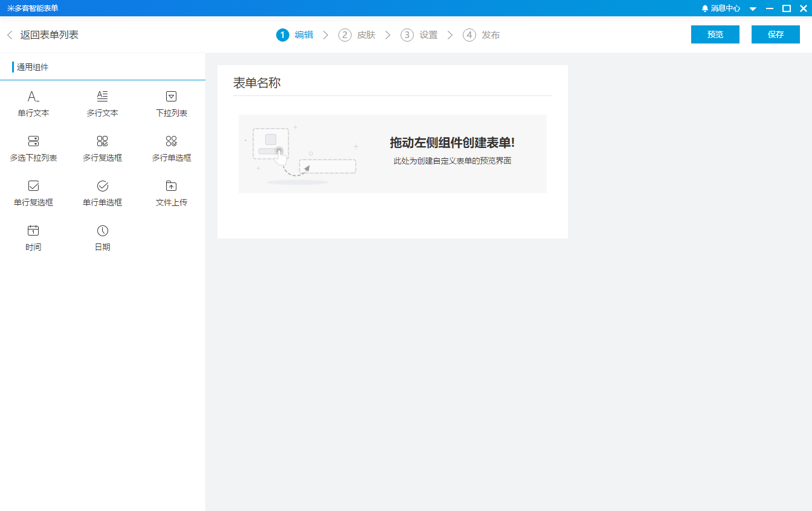
Task: Select the time (时间) component icon
Action: (33, 231)
